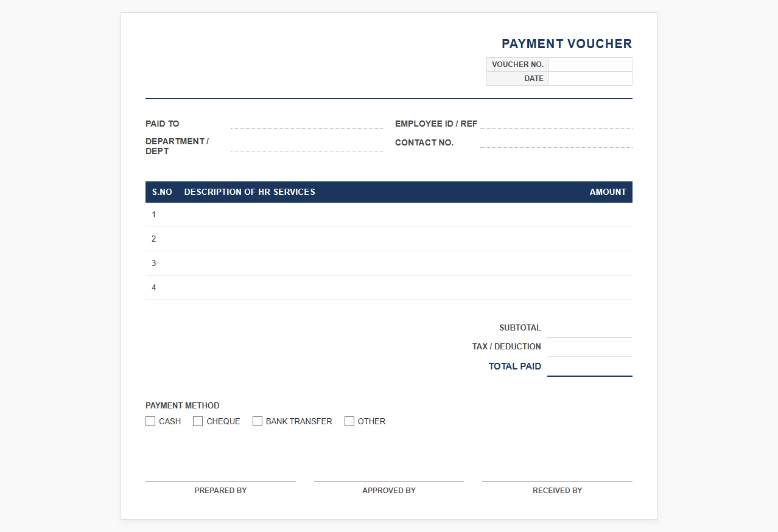Click the DEPARTMENT / DEPT label
The width and height of the screenshot is (778, 532).
(x=177, y=146)
